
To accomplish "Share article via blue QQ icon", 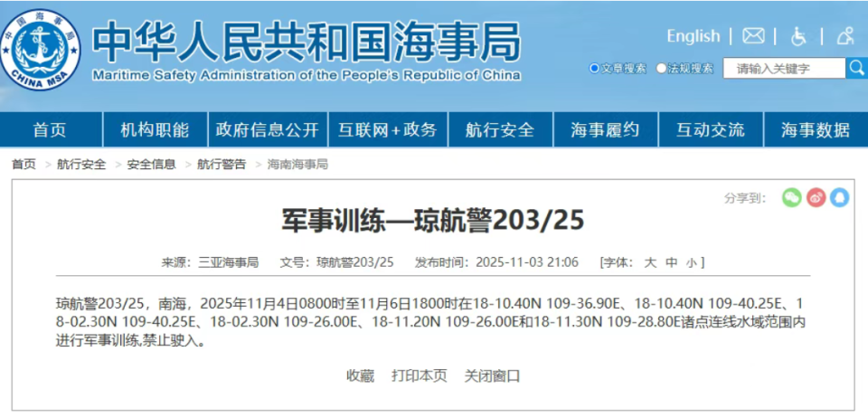I will pyautogui.click(x=840, y=197).
